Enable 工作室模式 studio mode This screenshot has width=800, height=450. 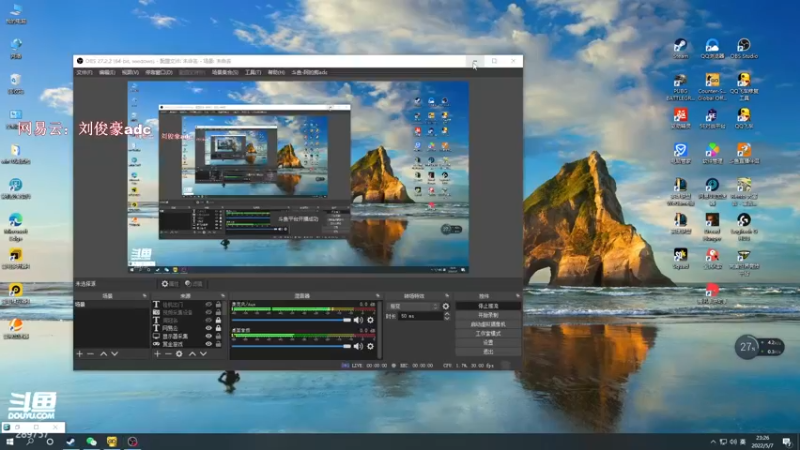(x=488, y=334)
